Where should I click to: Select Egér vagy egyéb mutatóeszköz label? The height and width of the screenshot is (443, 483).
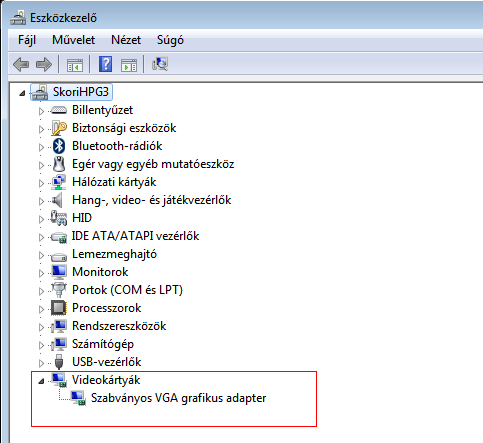point(153,164)
